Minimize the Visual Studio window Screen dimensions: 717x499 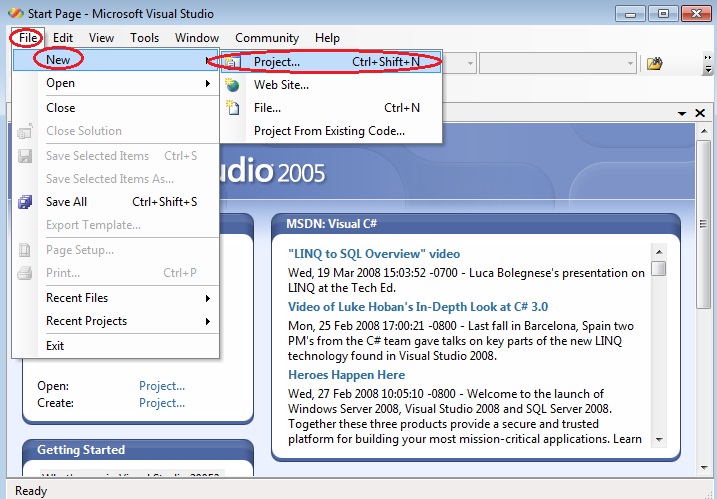coord(631,14)
